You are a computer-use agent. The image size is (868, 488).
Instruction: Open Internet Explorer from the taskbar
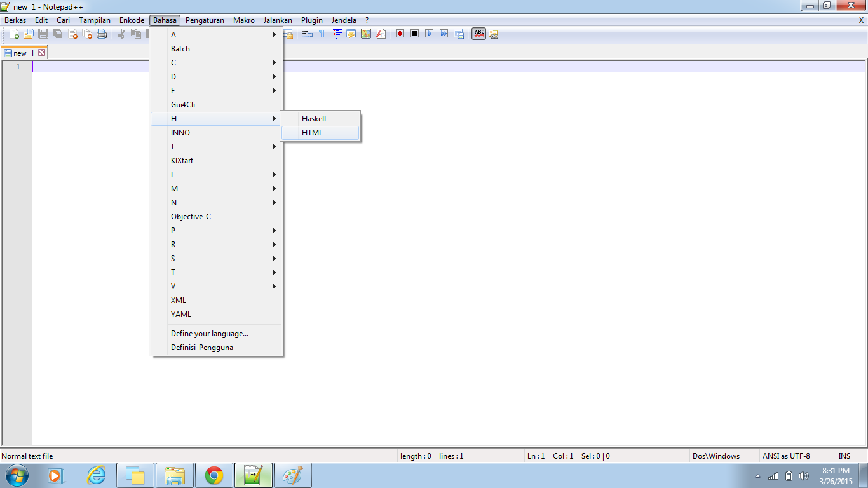coord(96,475)
